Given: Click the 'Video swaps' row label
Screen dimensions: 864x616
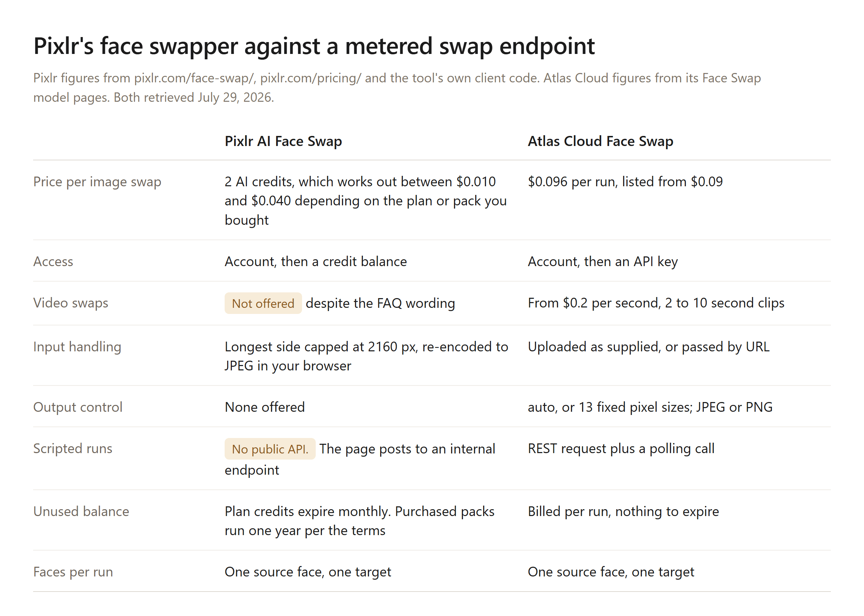Looking at the screenshot, I should pos(71,303).
